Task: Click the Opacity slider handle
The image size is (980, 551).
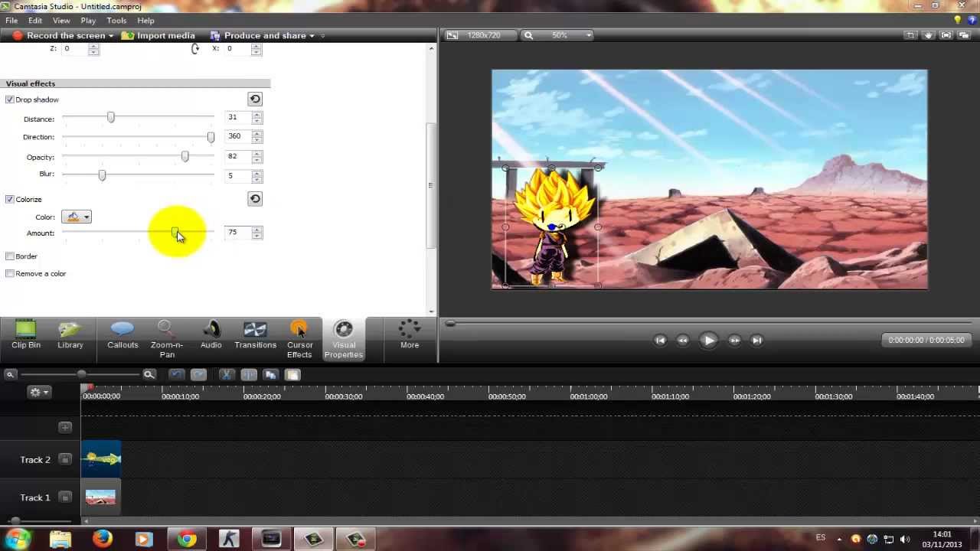Action: (185, 156)
